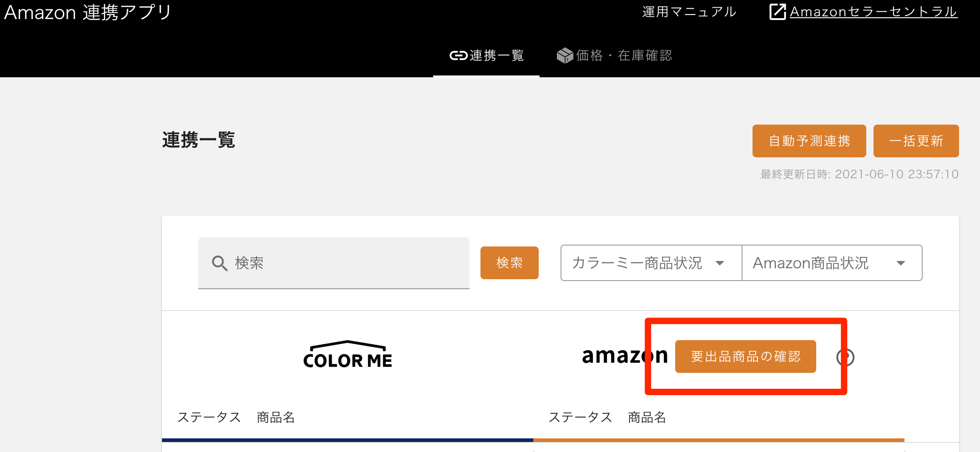Click the Amazon 連携アプリ header logo text
This screenshot has width=980, height=452.
click(x=87, y=12)
